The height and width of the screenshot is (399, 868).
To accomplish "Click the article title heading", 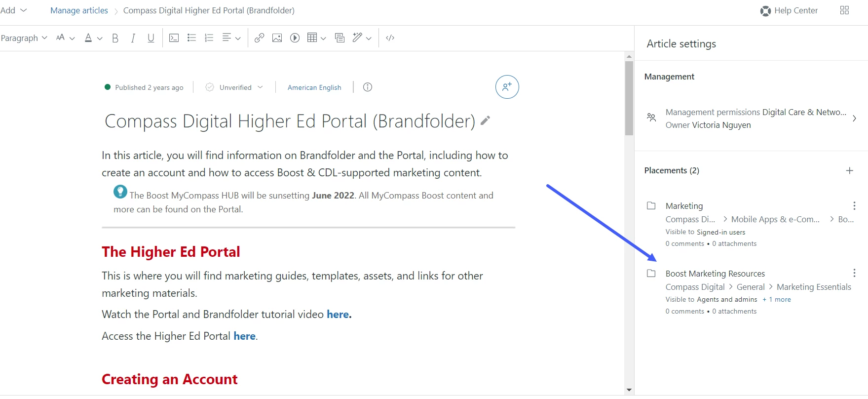I will click(290, 121).
